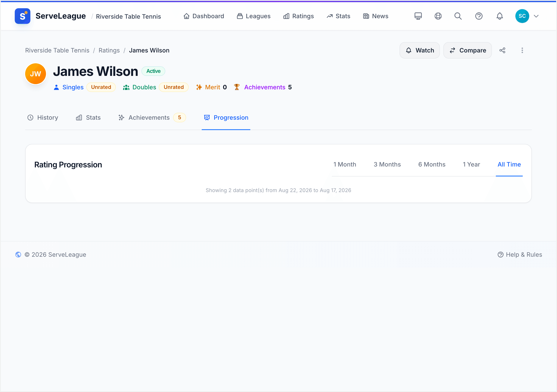
Task: Click the footer globe icon
Action: [x=18, y=255]
